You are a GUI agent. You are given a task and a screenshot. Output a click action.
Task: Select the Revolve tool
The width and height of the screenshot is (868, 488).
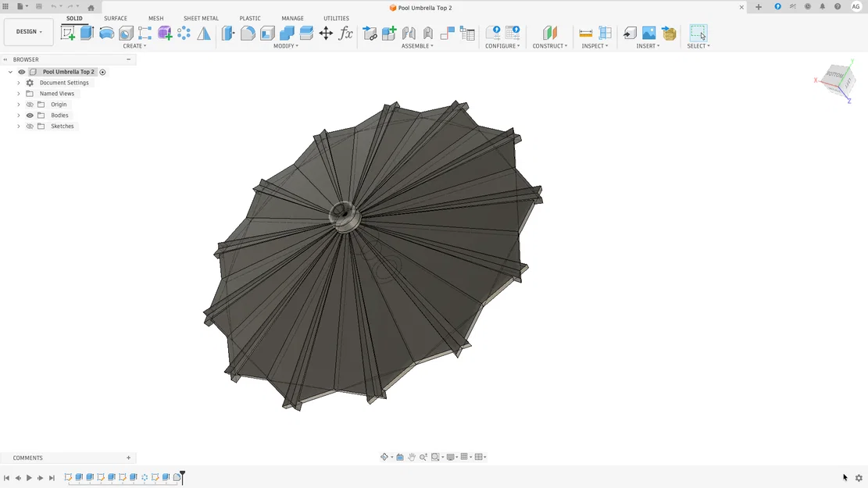tap(106, 33)
